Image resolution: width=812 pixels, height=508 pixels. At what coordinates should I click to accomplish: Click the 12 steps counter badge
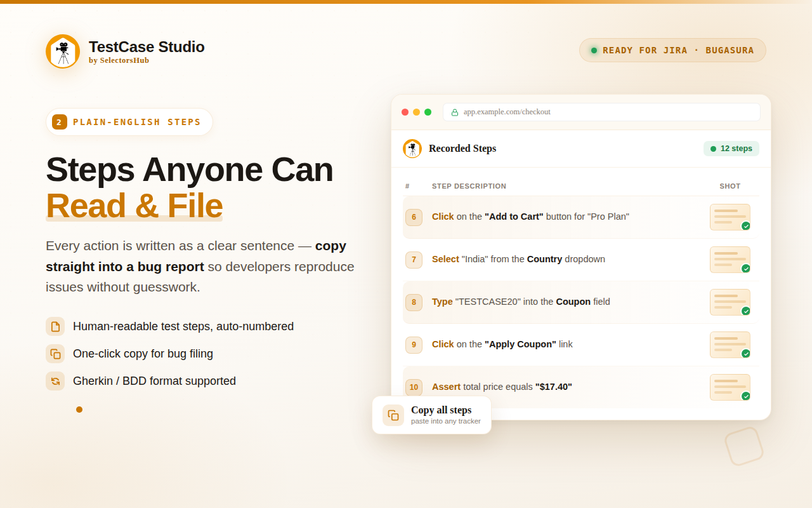click(x=731, y=149)
